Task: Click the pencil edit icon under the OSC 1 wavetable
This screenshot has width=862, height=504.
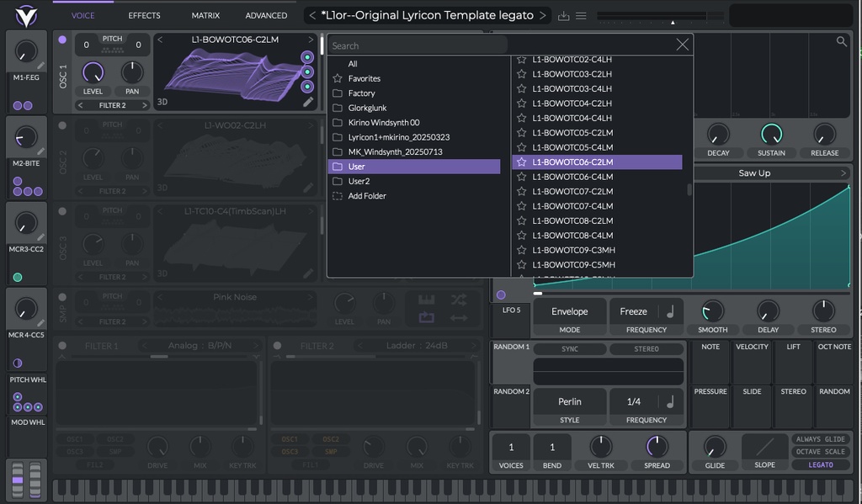Action: [x=310, y=102]
